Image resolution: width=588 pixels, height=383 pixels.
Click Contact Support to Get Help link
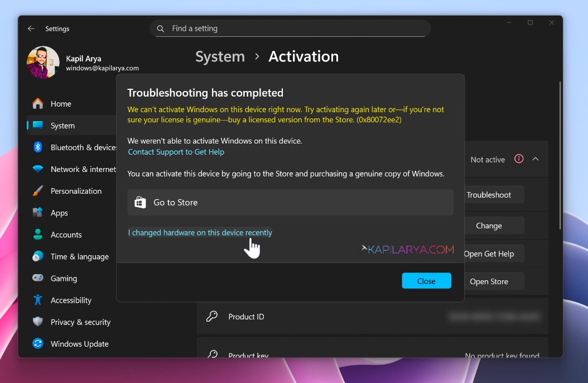(176, 152)
